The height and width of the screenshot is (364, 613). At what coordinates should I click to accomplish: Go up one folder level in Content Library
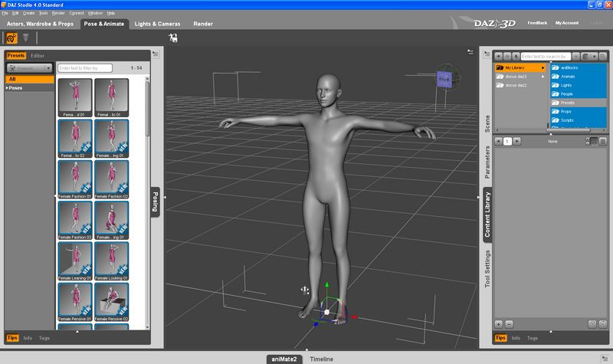[516, 56]
